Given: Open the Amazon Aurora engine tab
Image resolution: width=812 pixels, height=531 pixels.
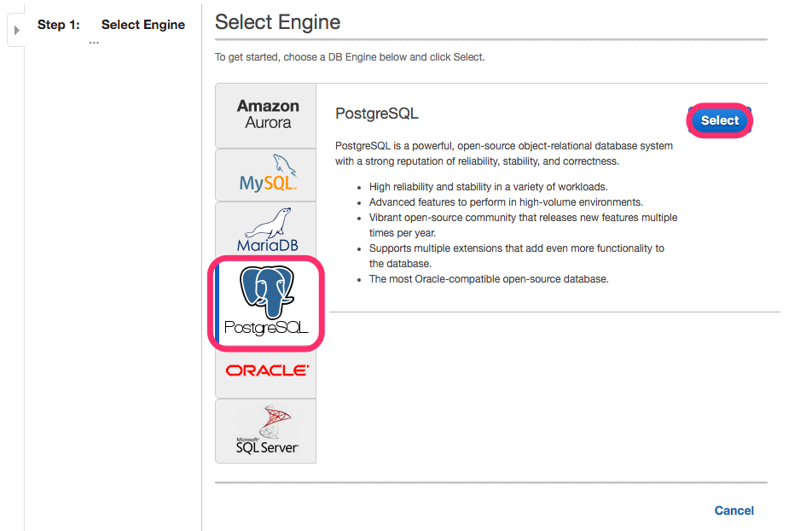Looking at the screenshot, I should click(x=265, y=115).
